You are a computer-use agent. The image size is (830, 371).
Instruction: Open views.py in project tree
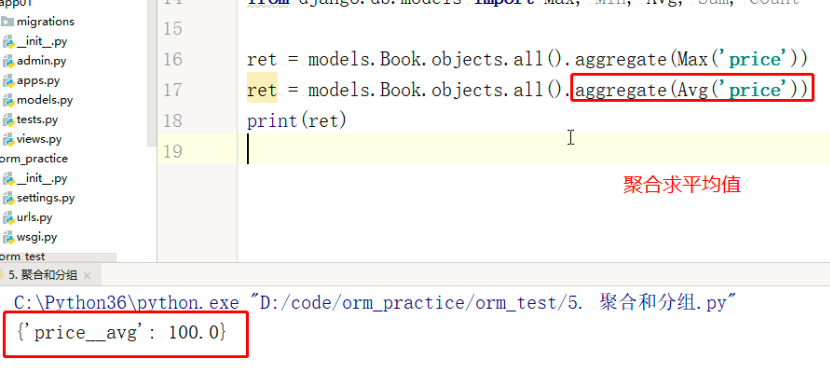point(39,139)
